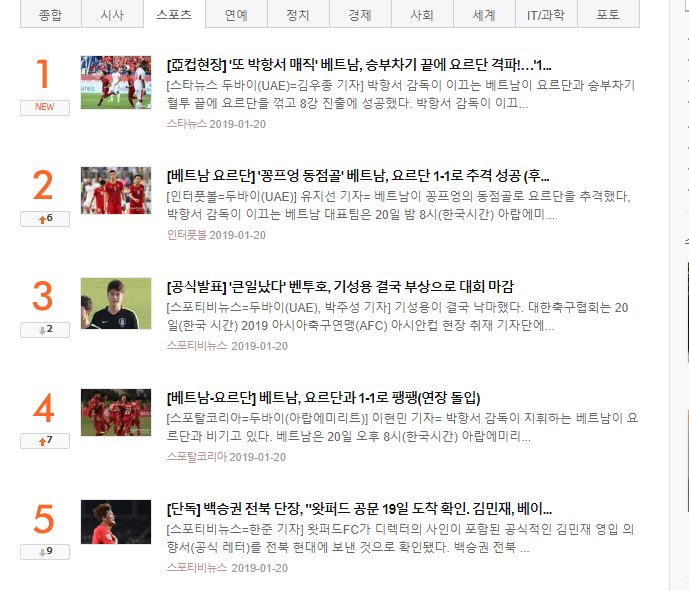This screenshot has width=689, height=591.
Task: Click the NEW badge under rank 1
Action: click(x=45, y=107)
